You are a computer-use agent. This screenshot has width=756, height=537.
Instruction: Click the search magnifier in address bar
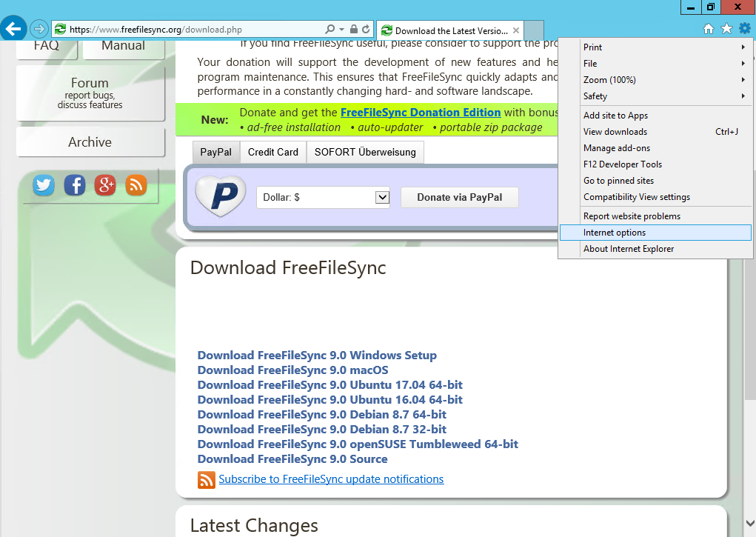pyautogui.click(x=330, y=29)
